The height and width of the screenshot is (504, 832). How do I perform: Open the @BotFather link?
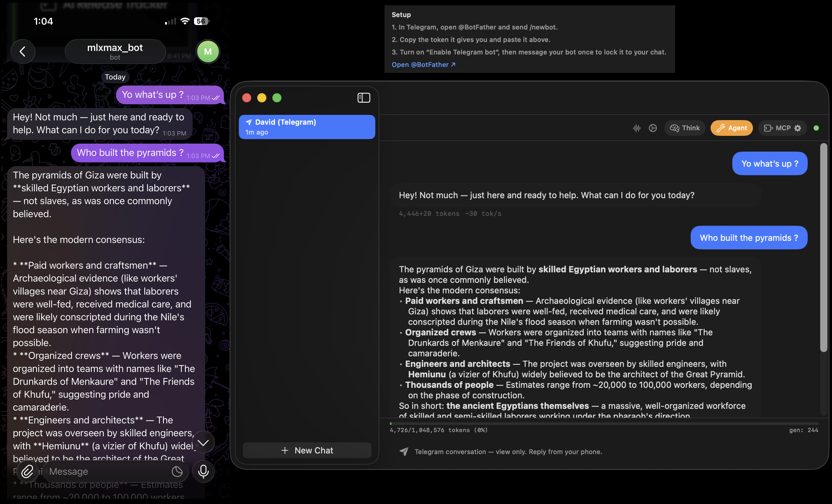coord(424,65)
